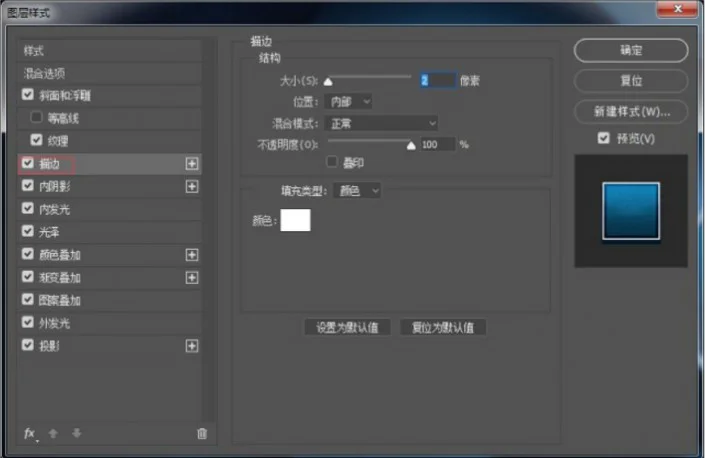Click the 大小(S) size slider handle
This screenshot has height=458, width=705.
[x=328, y=81]
